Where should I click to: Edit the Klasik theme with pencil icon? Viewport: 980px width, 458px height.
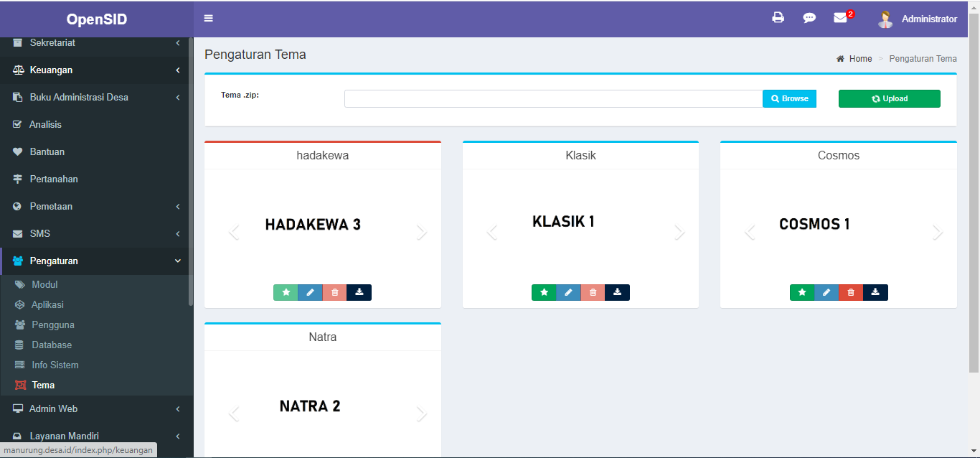tap(569, 292)
